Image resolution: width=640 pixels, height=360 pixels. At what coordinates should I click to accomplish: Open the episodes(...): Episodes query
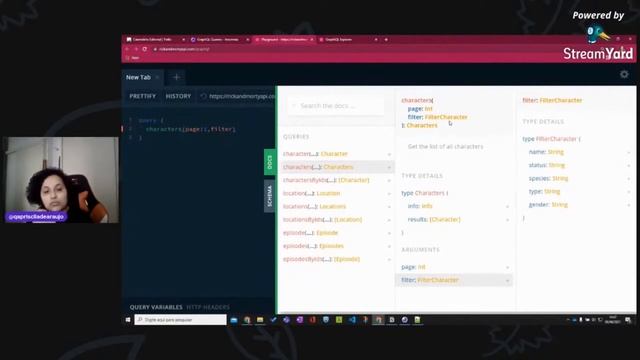[x=313, y=246]
